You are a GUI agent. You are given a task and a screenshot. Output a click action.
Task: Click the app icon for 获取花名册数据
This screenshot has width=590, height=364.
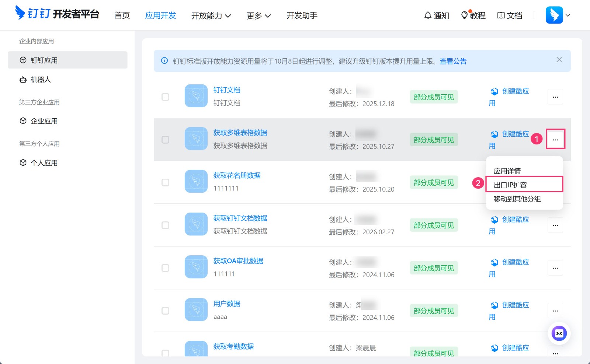click(196, 181)
